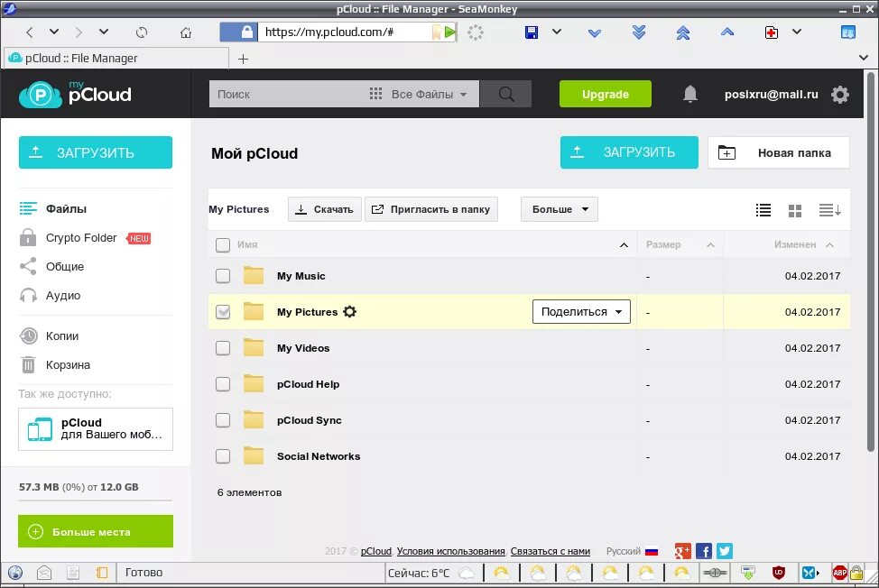Open the Поделиться dropdown for My Pictures

(581, 312)
